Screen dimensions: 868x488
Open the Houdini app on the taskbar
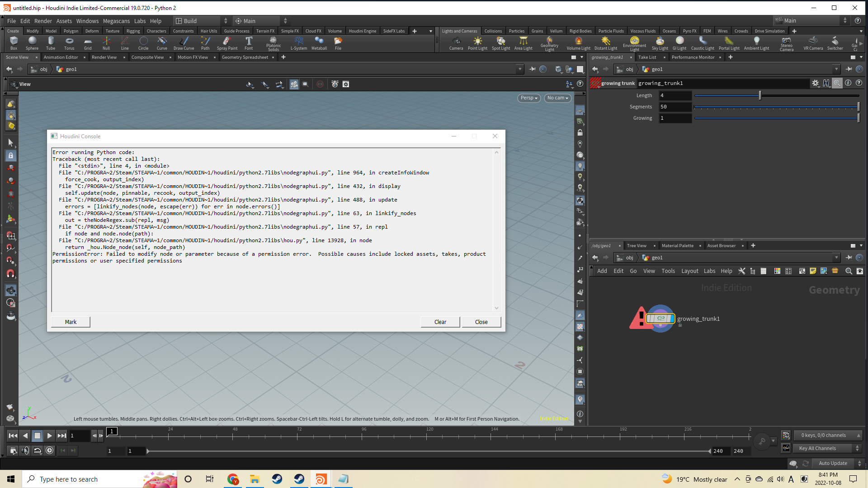click(x=321, y=479)
